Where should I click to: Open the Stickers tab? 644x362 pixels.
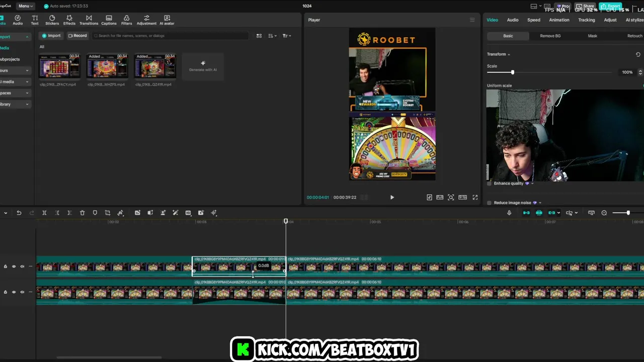(x=52, y=20)
